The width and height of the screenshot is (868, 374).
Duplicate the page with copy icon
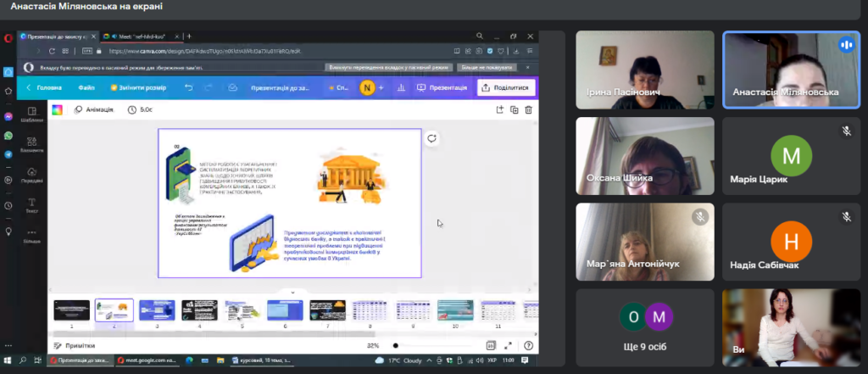point(515,109)
